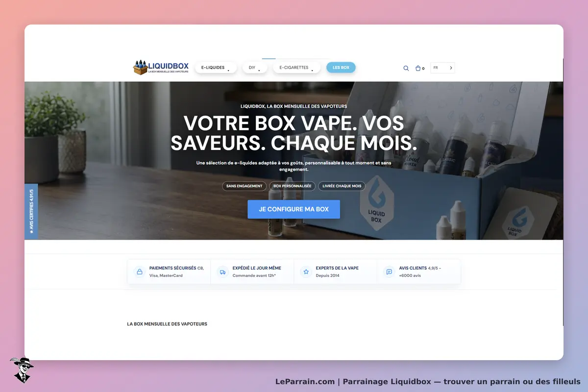This screenshot has width=588, height=392.
Task: Open the shopping cart icon
Action: (x=418, y=68)
